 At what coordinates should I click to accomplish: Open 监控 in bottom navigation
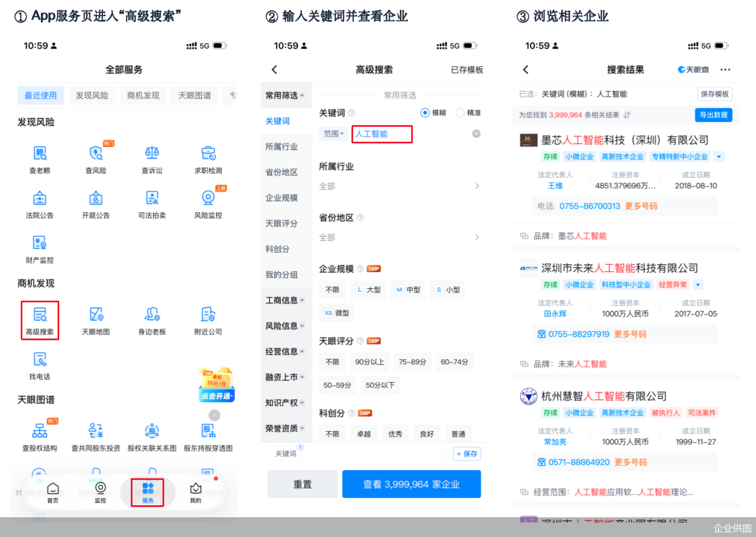pos(100,493)
